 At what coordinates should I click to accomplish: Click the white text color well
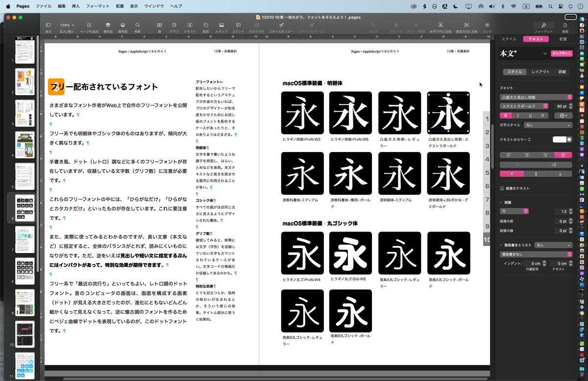(559, 140)
